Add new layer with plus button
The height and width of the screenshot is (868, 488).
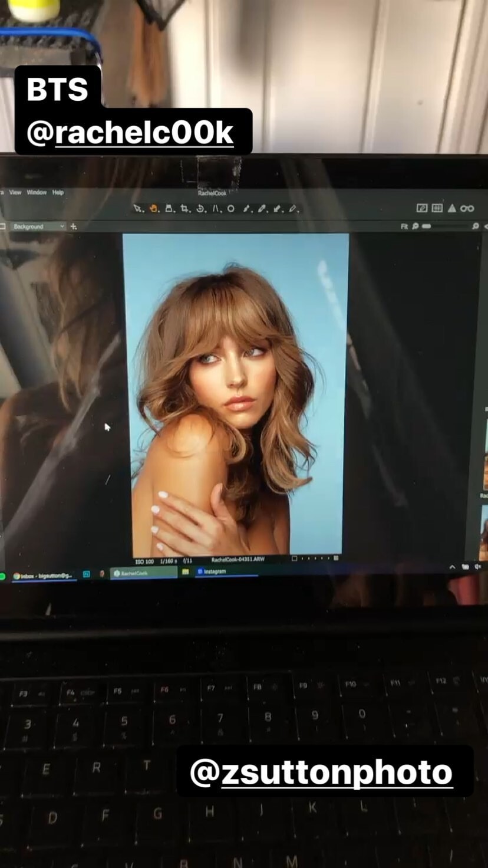click(x=74, y=226)
